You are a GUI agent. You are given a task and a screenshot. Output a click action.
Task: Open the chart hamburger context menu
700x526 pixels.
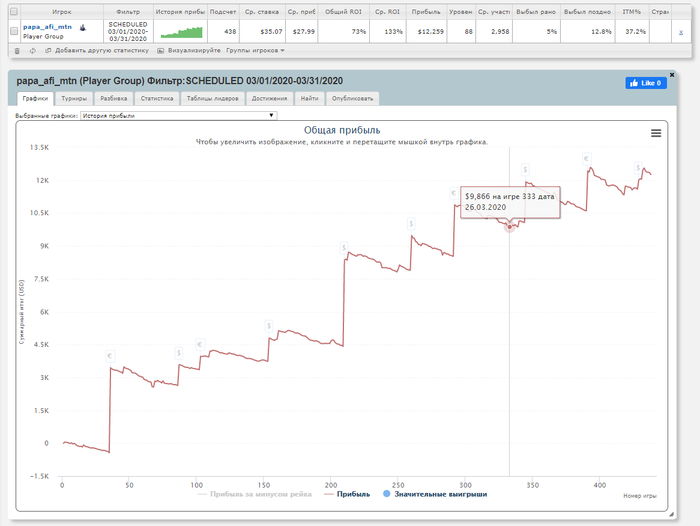(656, 133)
